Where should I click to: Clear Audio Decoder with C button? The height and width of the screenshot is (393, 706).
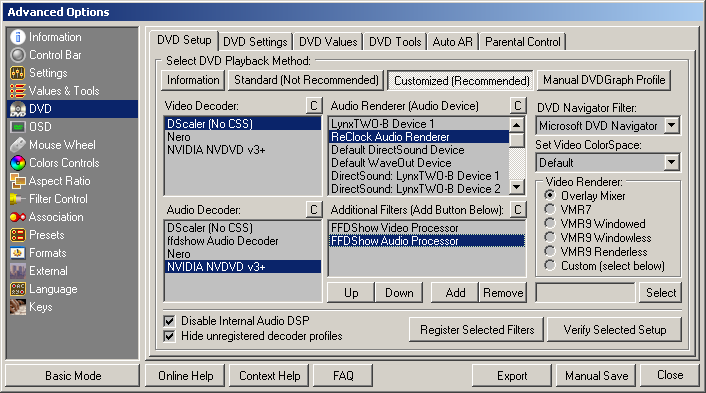tap(314, 210)
